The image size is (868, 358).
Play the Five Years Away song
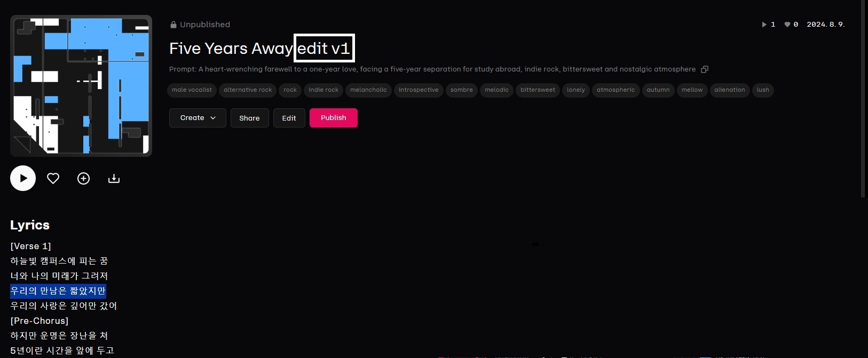tap(23, 178)
